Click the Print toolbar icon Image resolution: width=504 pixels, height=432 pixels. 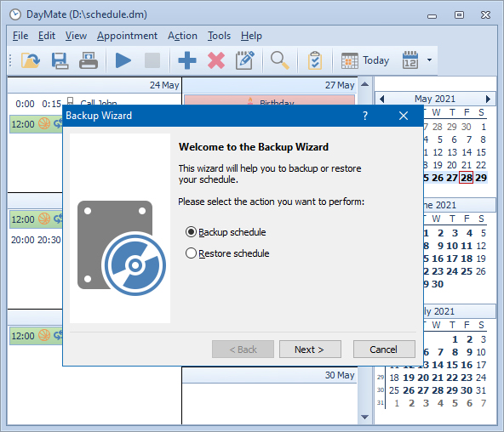[x=89, y=60]
